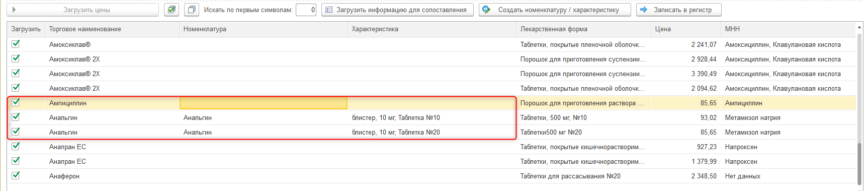This screenshot has height=191, width=868.
Task: Toggle checkbox for Амоксиклав® 2X priced 2 094,62
Action: [x=16, y=88]
